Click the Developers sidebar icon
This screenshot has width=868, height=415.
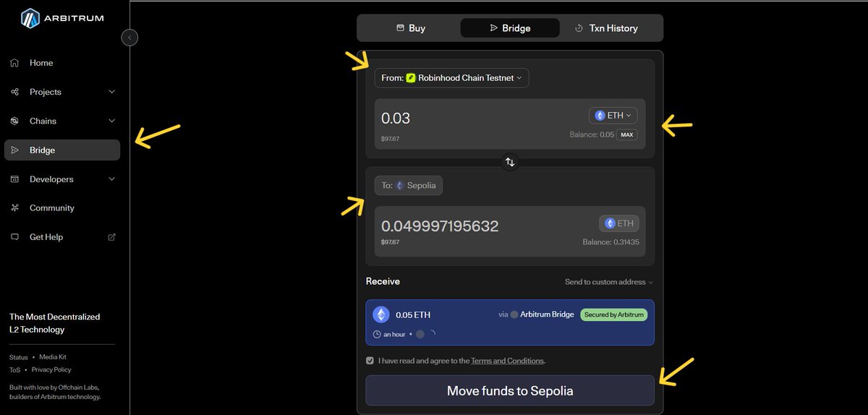tap(14, 179)
